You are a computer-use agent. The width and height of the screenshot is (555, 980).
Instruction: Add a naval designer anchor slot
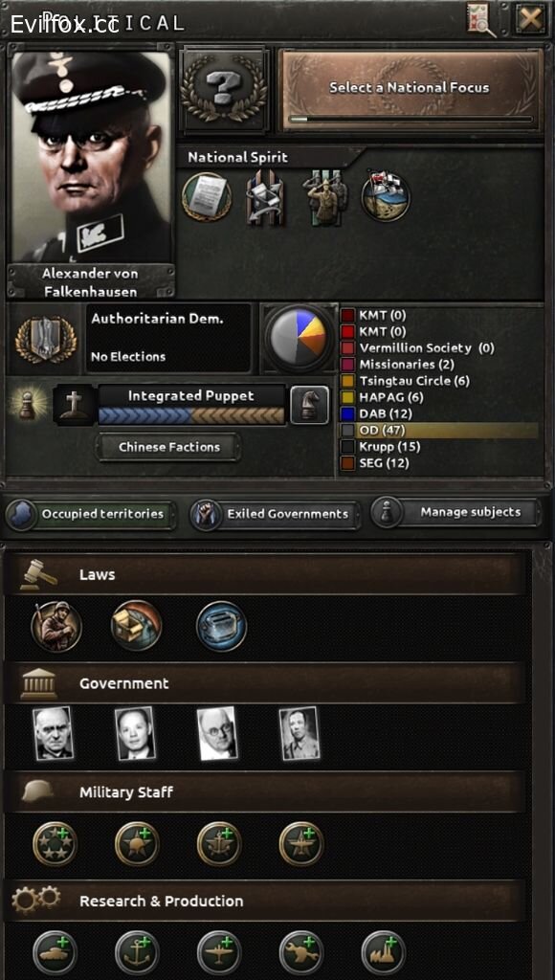pos(137,952)
